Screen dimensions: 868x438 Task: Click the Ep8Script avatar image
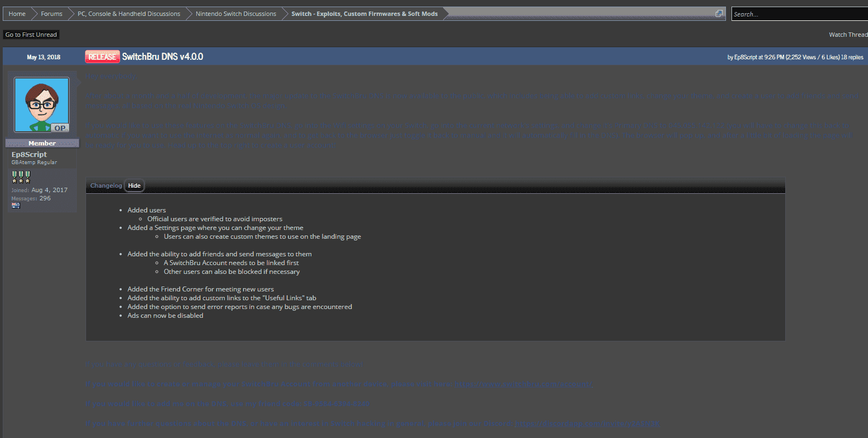[x=42, y=104]
